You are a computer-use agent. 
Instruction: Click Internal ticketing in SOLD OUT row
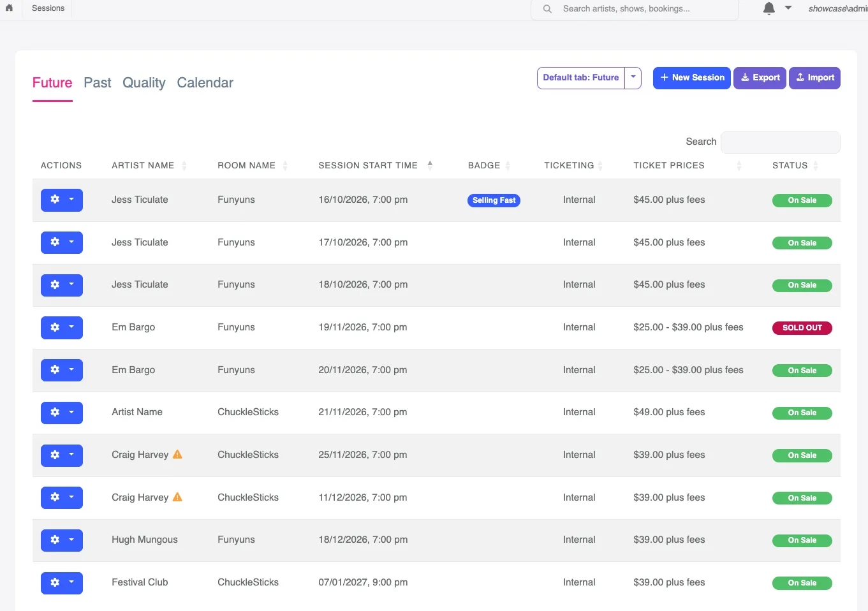tap(579, 327)
